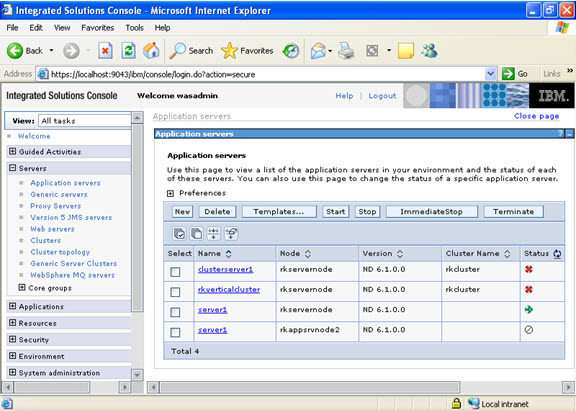
Task: Click the ImmediateStop button
Action: click(x=431, y=212)
